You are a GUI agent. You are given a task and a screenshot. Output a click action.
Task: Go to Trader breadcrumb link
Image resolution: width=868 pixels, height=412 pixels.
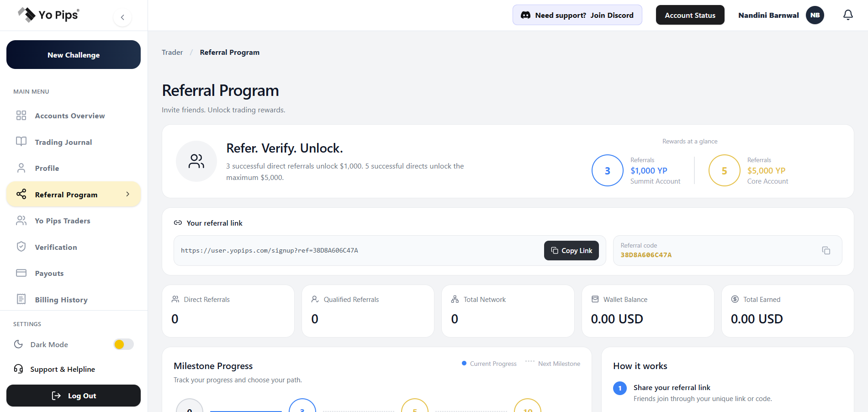pyautogui.click(x=172, y=53)
